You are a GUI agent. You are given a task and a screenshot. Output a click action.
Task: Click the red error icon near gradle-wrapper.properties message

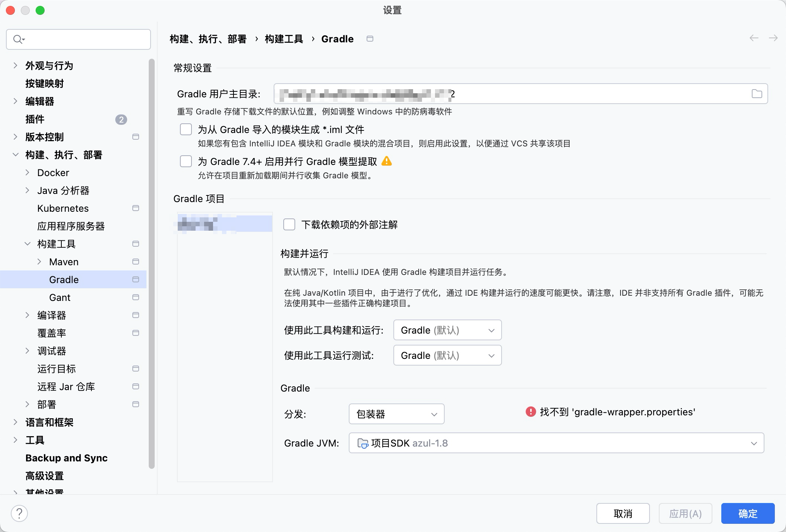pyautogui.click(x=531, y=412)
